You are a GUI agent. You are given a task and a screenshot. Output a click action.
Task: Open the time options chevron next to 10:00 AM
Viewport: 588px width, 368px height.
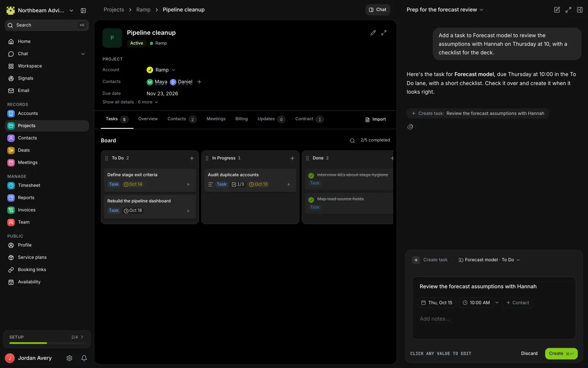(x=497, y=303)
